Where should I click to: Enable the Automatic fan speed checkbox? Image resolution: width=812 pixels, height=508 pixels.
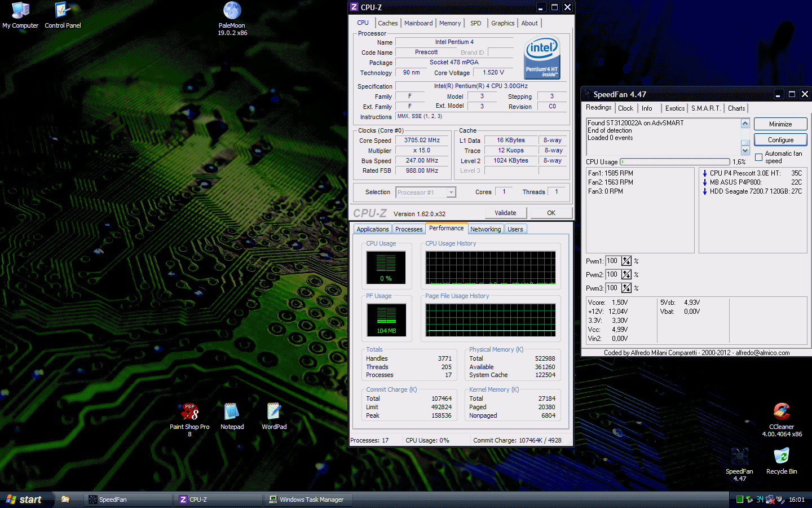point(758,157)
